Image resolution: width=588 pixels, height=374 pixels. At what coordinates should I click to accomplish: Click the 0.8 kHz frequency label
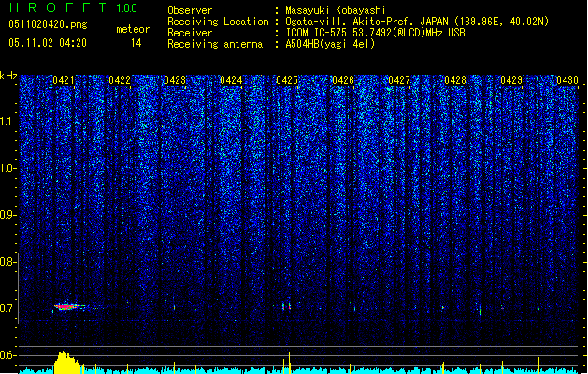tap(7, 262)
